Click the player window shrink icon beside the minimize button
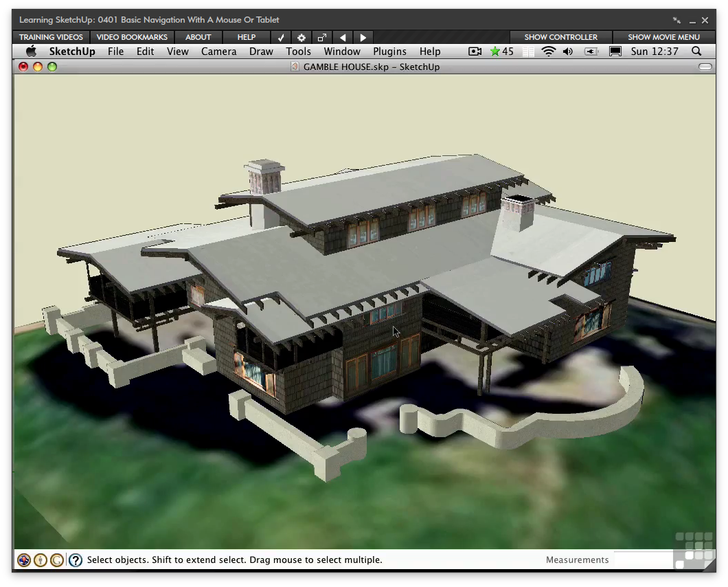Screen dimensions: 728x587 676,20
